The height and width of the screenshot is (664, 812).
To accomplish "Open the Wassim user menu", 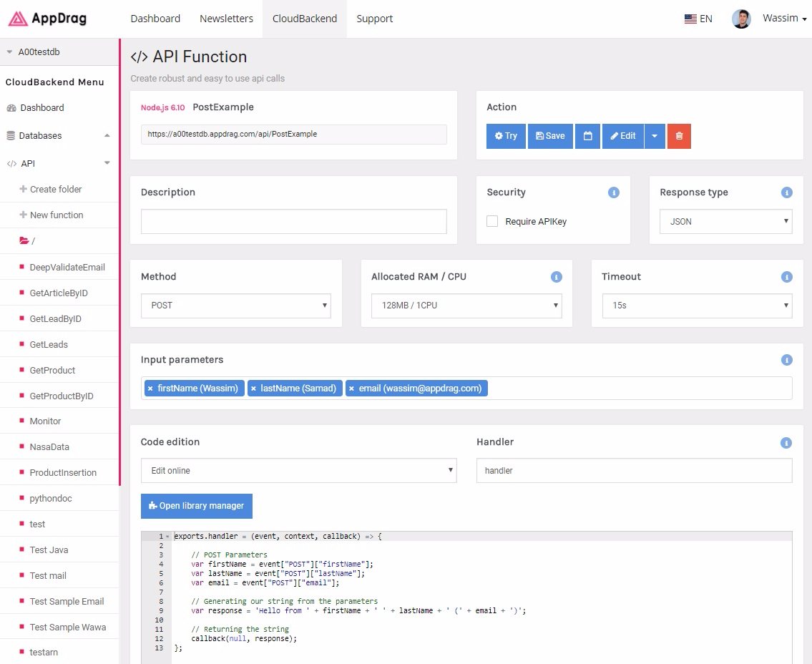I will [785, 19].
